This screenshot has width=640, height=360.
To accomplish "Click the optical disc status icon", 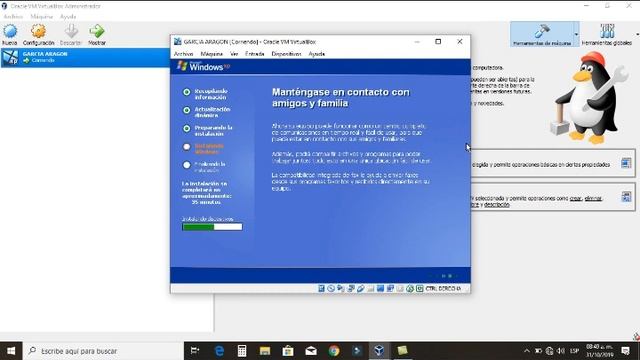I will point(331,289).
